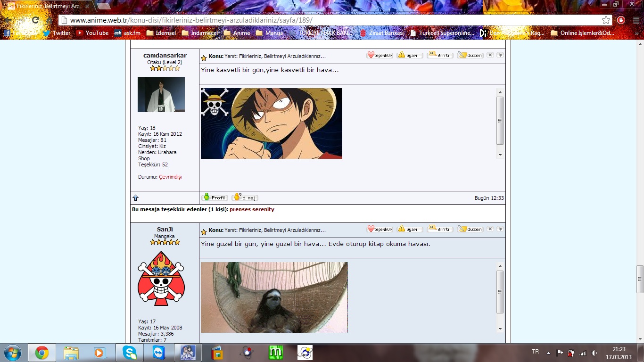Image resolution: width=644 pixels, height=362 pixels.
Task: Open the Twitter bookmark
Action: click(x=57, y=33)
